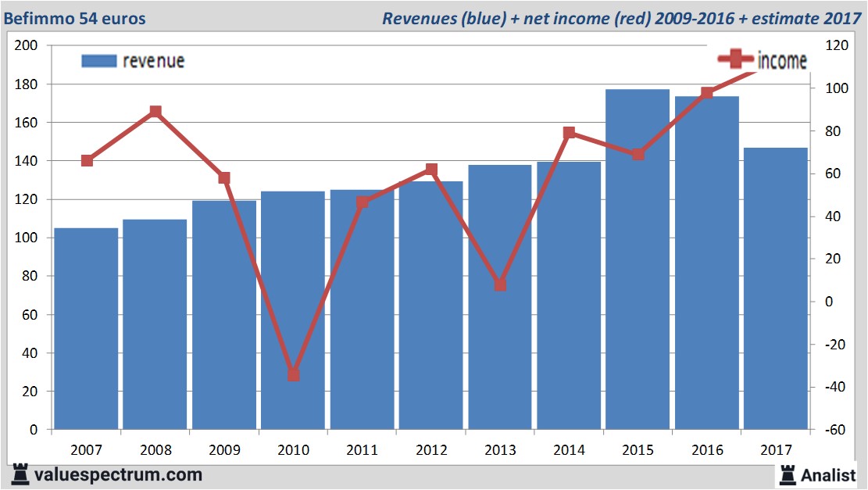
Task: Click the '2010' x-axis label
Action: (x=293, y=449)
